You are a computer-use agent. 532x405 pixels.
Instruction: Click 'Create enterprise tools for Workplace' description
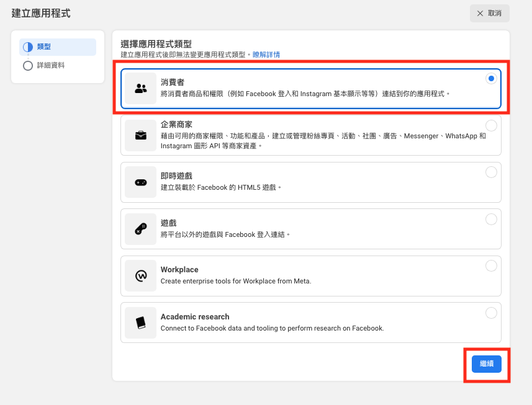click(x=236, y=281)
